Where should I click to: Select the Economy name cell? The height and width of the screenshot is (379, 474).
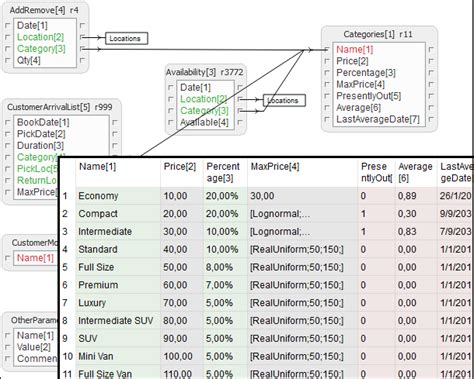(118, 196)
